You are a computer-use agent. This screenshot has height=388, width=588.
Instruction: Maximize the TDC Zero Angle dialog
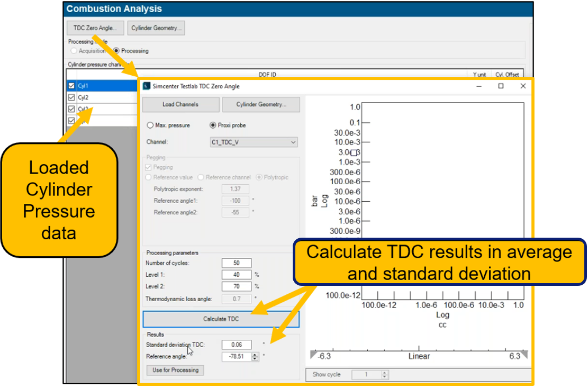click(501, 86)
